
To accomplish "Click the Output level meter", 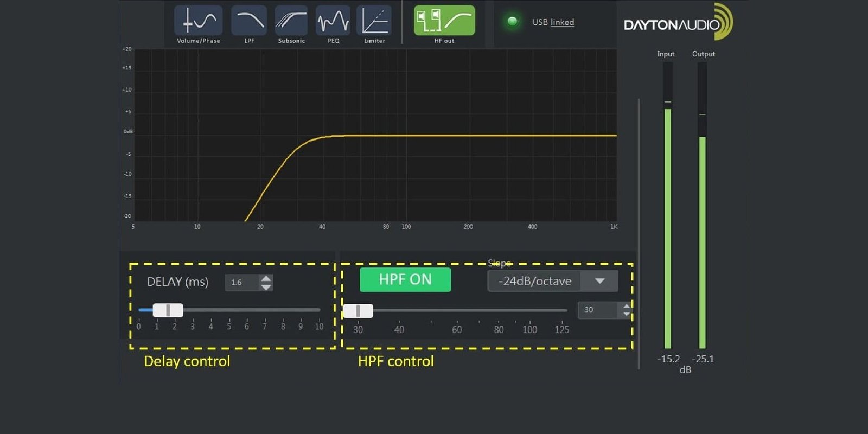I will point(702,205).
